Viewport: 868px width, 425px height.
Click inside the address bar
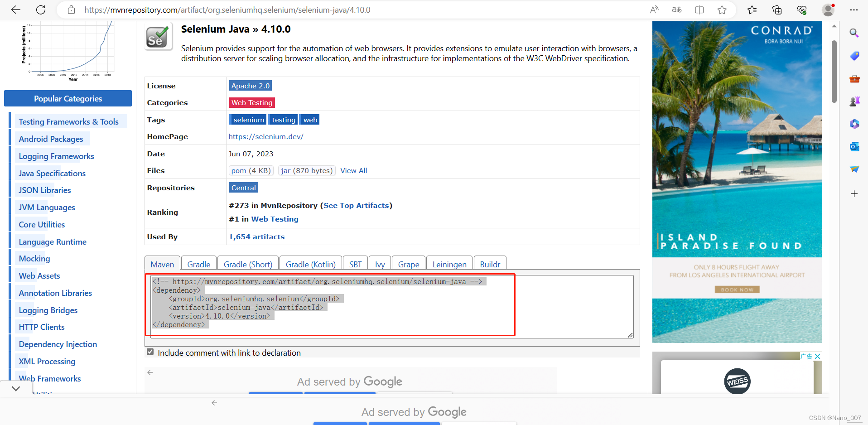pyautogui.click(x=227, y=10)
